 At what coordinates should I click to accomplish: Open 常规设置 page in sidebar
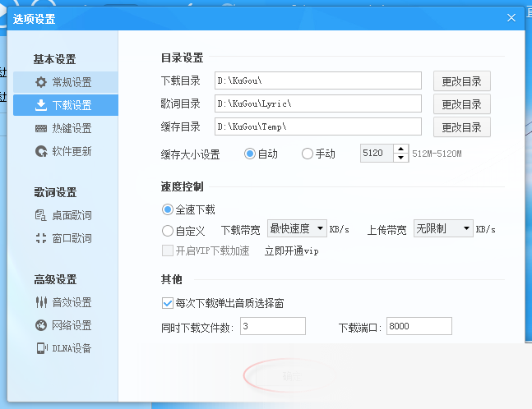pyautogui.click(x=66, y=82)
